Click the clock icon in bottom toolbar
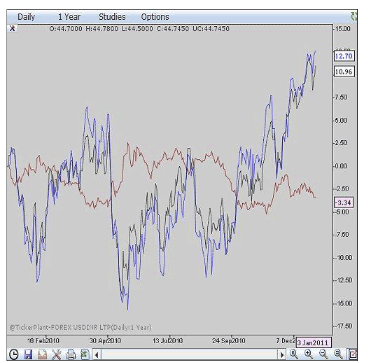 click(13, 354)
